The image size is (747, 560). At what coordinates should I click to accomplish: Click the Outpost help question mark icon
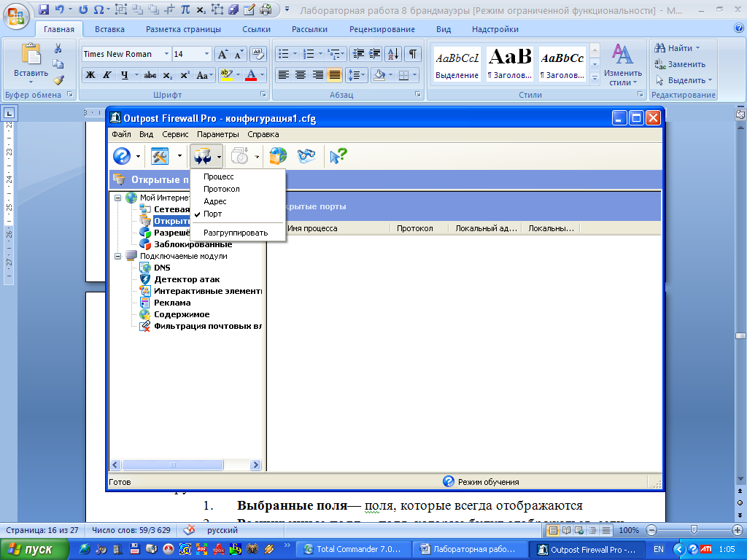click(122, 156)
